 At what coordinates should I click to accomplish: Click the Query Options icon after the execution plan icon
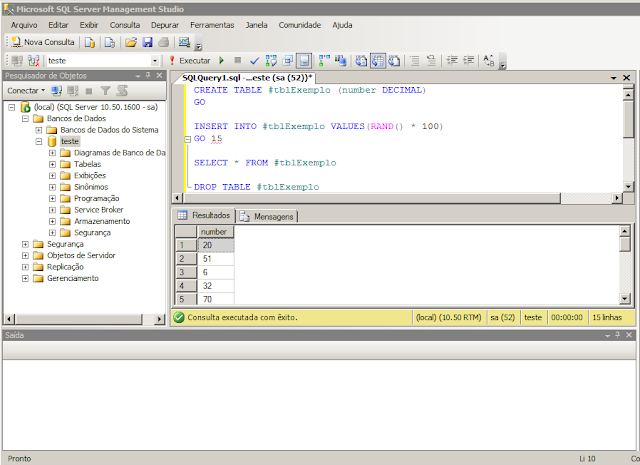click(x=288, y=61)
